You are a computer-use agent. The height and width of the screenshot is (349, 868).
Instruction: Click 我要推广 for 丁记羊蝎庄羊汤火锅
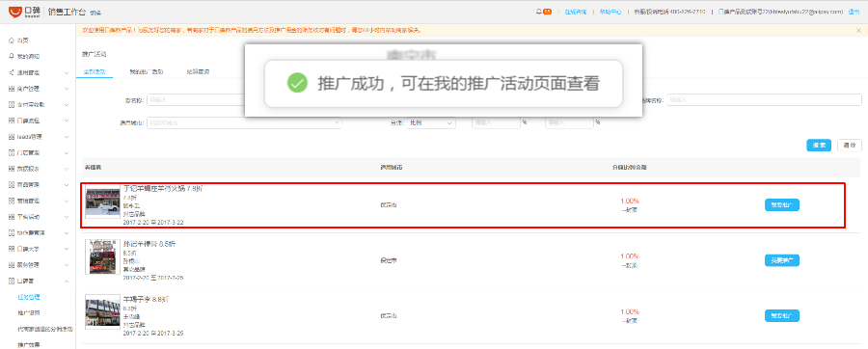(x=782, y=204)
